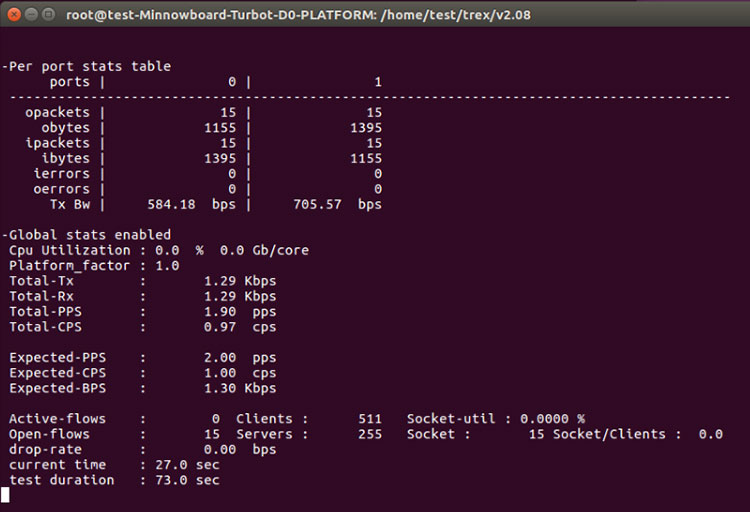Select the 'obytes' row label
This screenshot has height=512, width=750.
pos(66,128)
